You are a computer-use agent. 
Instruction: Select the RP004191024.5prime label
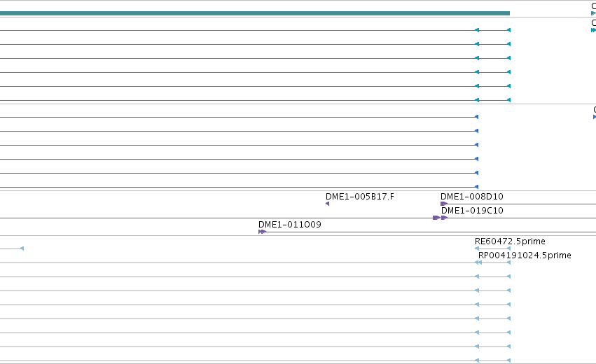tap(525, 255)
